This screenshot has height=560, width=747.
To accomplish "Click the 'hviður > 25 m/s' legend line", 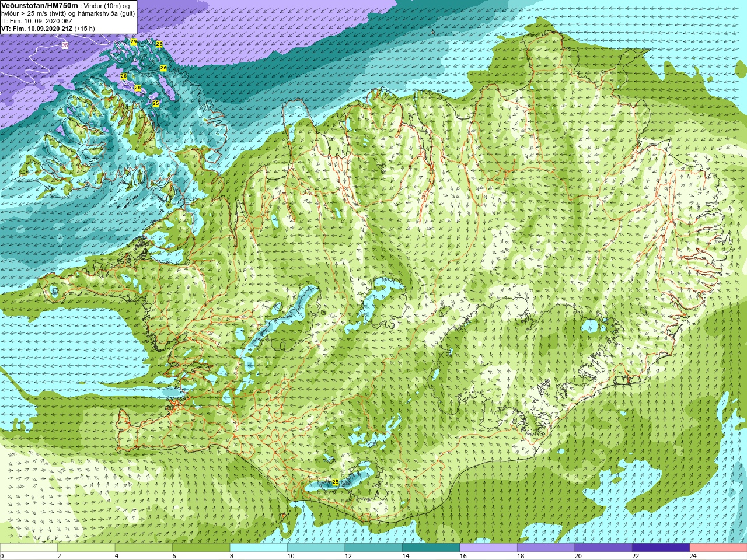I will (x=68, y=13).
